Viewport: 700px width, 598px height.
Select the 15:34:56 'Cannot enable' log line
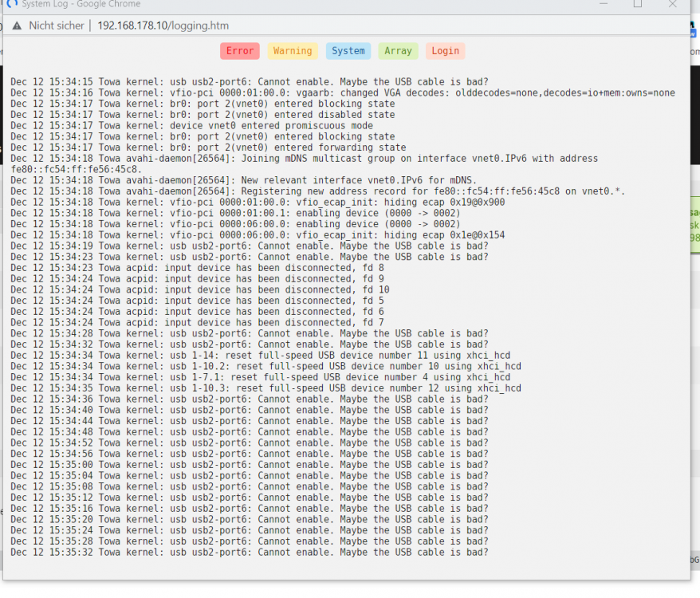[x=250, y=454]
